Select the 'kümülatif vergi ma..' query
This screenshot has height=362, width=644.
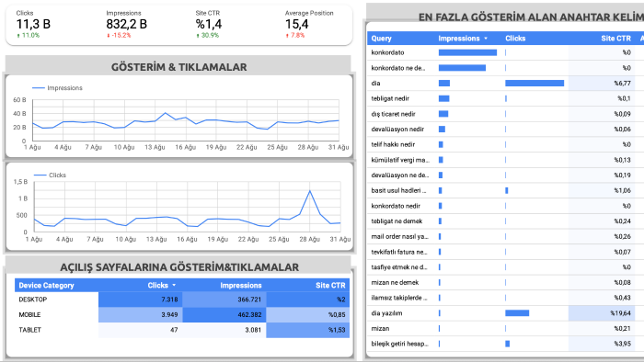(400, 160)
